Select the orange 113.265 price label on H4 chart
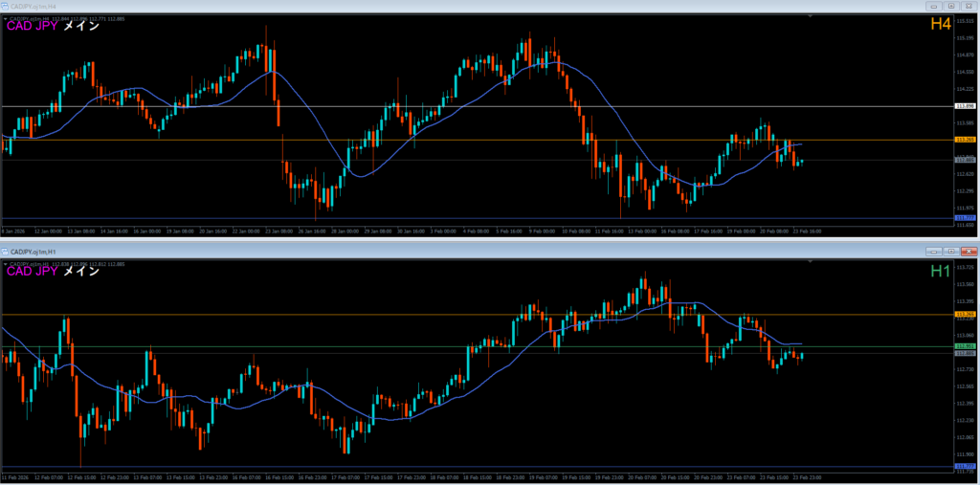The width and height of the screenshot is (980, 485). tap(965, 140)
